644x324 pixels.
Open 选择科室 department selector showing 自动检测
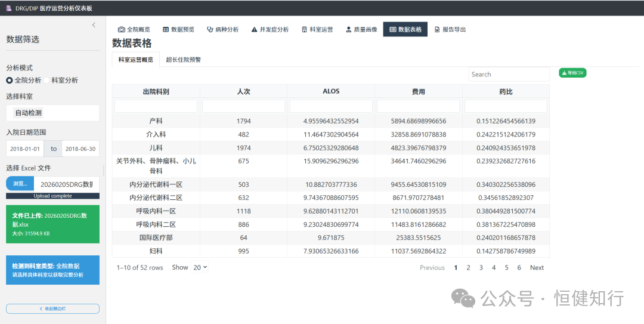(52, 113)
